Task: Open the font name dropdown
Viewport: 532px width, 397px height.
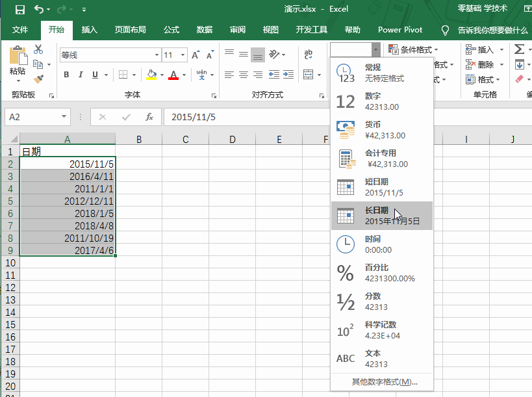Action: 157,55
